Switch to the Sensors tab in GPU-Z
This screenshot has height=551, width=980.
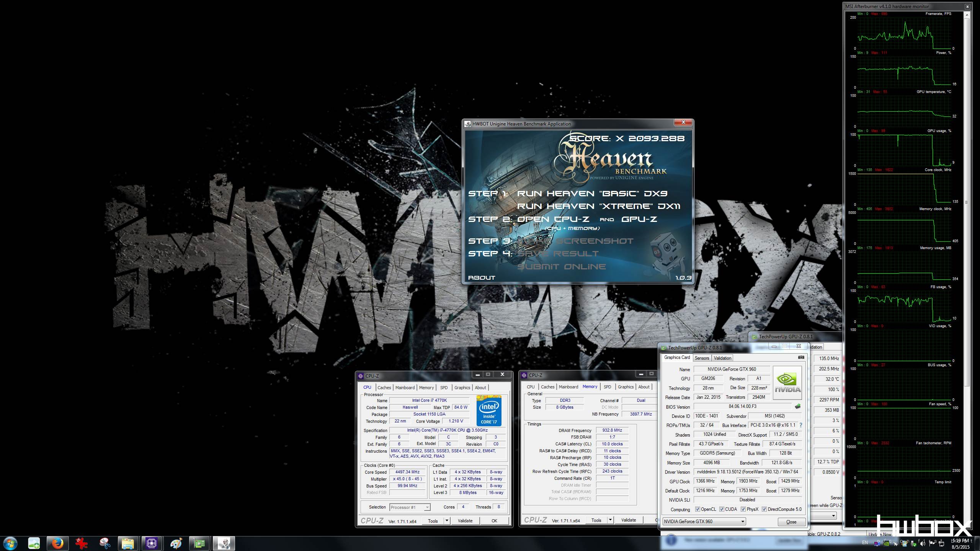702,358
